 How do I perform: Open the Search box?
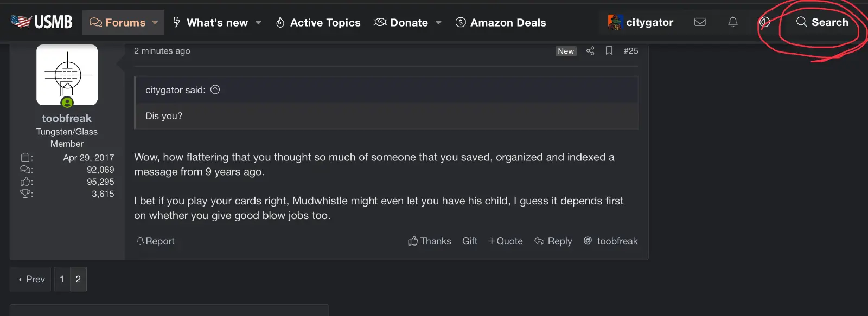point(822,22)
